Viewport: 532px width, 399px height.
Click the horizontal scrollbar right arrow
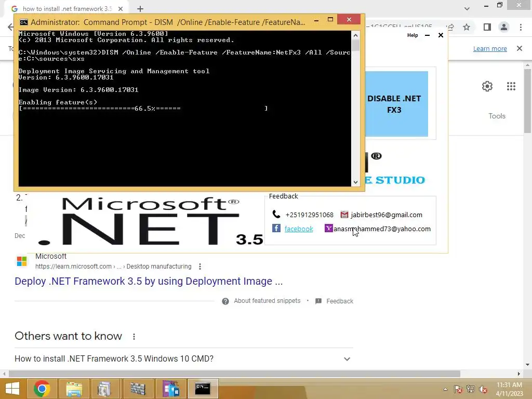[x=519, y=374]
